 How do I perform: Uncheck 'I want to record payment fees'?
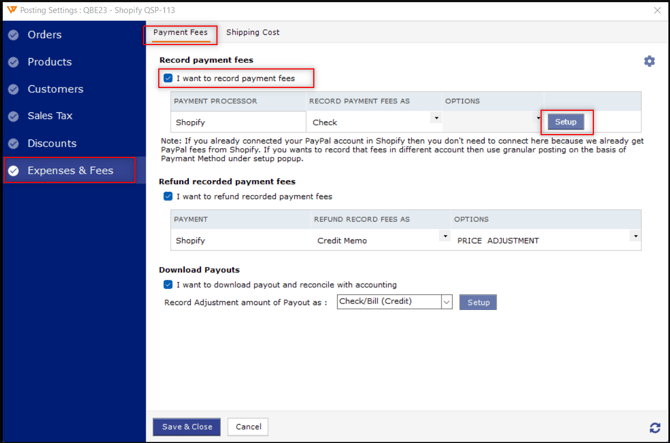(x=168, y=78)
